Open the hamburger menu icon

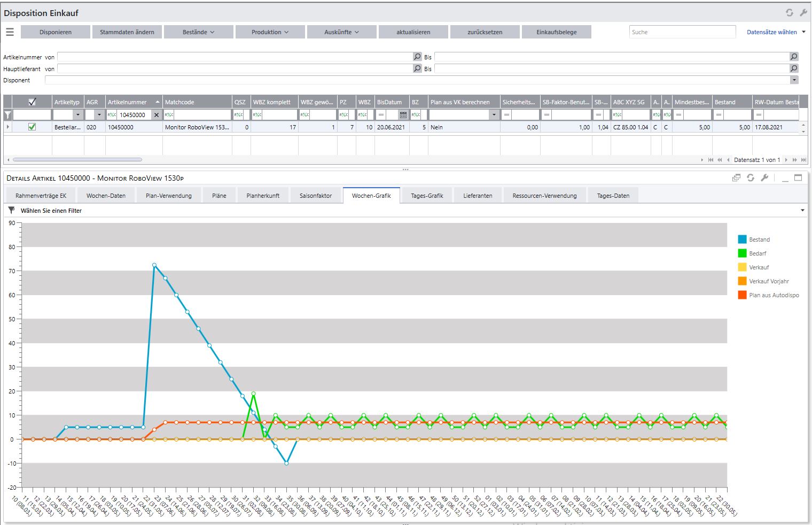[10, 32]
